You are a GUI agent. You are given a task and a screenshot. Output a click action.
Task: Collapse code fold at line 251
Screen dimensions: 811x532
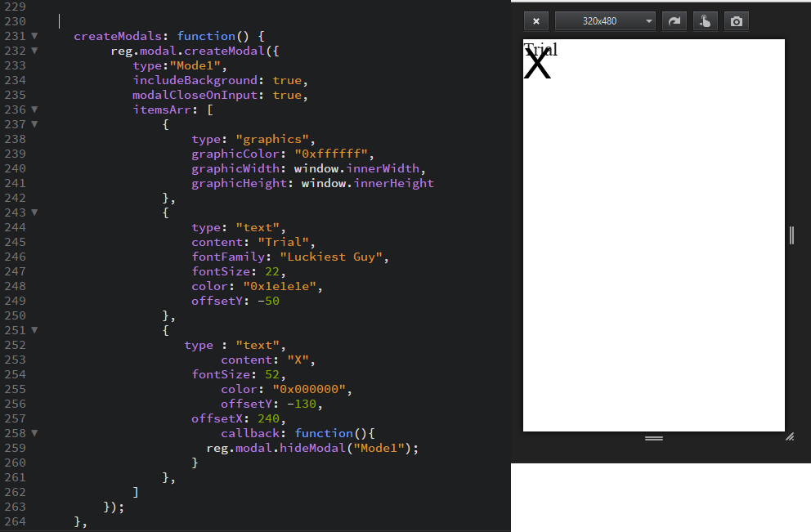pyautogui.click(x=34, y=330)
